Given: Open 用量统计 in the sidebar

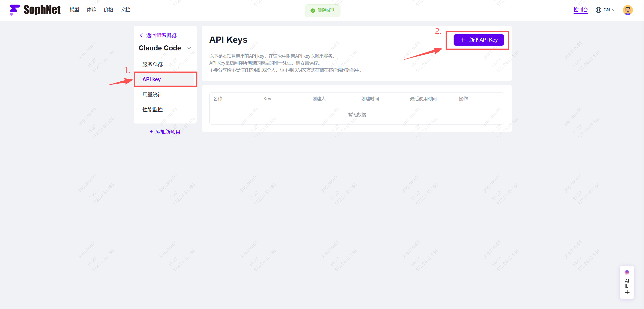Looking at the screenshot, I should [x=153, y=95].
